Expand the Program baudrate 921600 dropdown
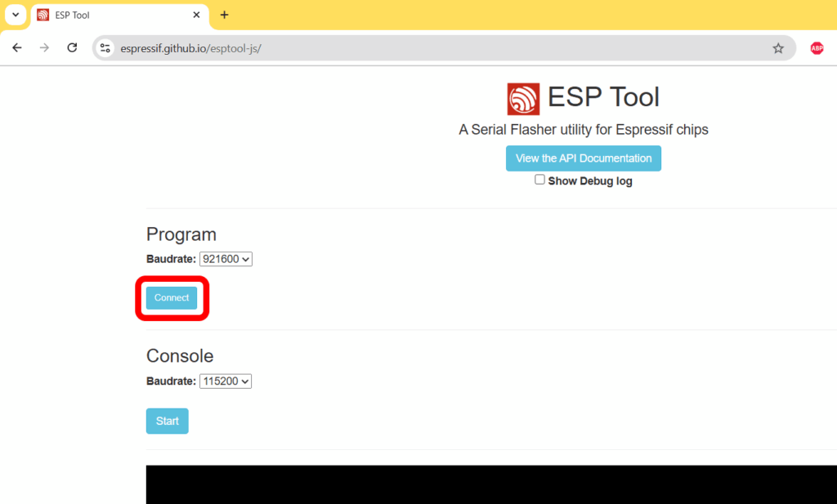 point(226,259)
